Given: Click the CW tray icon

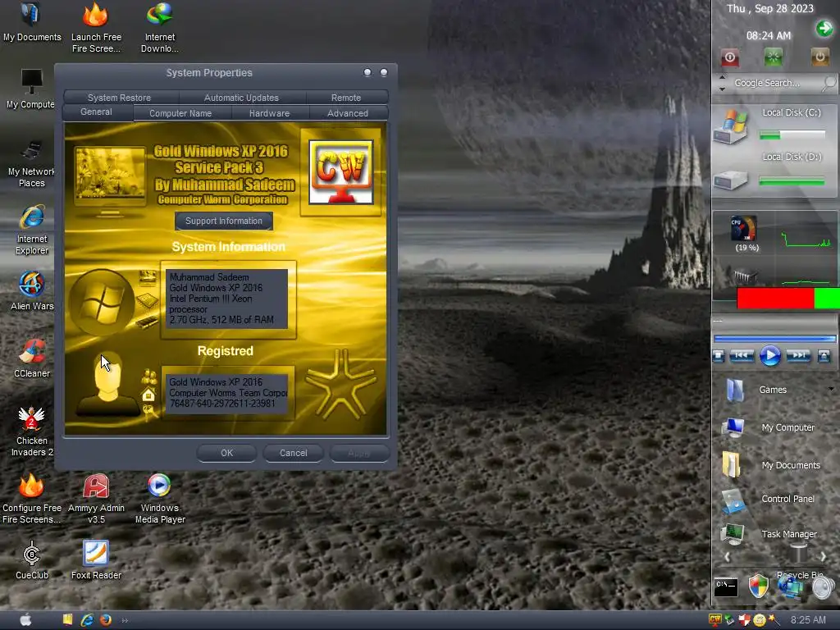Looking at the screenshot, I should point(714,620).
